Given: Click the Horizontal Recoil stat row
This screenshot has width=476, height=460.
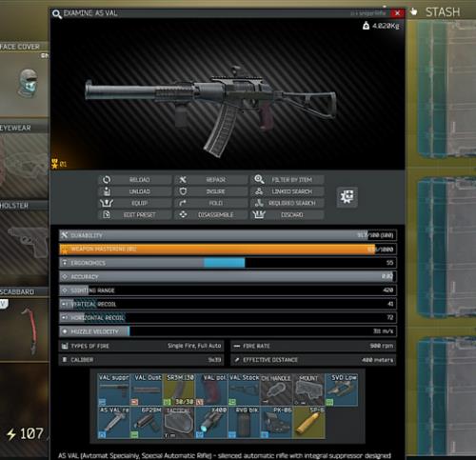Looking at the screenshot, I should coord(228,317).
